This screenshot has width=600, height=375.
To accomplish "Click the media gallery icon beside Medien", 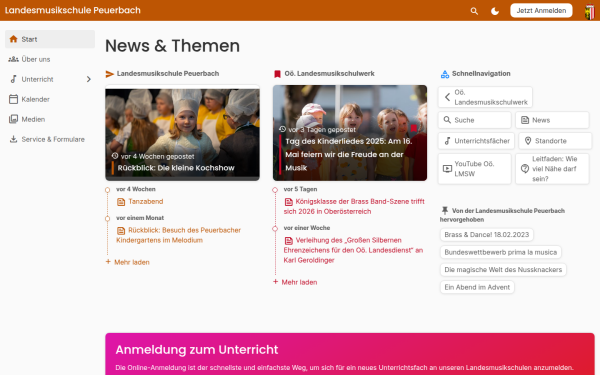I will click(13, 119).
